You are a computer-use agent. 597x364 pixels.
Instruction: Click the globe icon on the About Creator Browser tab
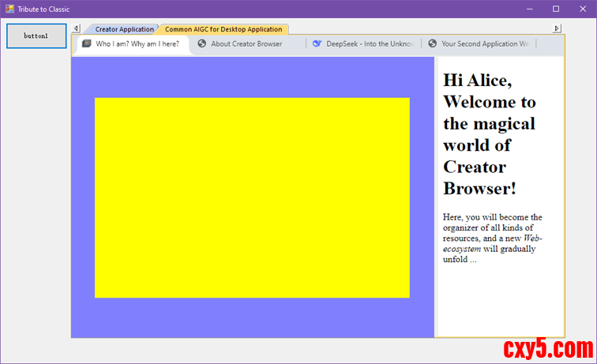tap(202, 44)
